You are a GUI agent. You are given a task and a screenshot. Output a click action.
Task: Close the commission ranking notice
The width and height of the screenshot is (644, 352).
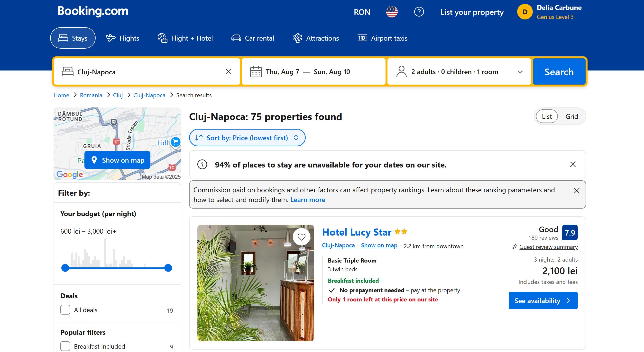click(577, 191)
